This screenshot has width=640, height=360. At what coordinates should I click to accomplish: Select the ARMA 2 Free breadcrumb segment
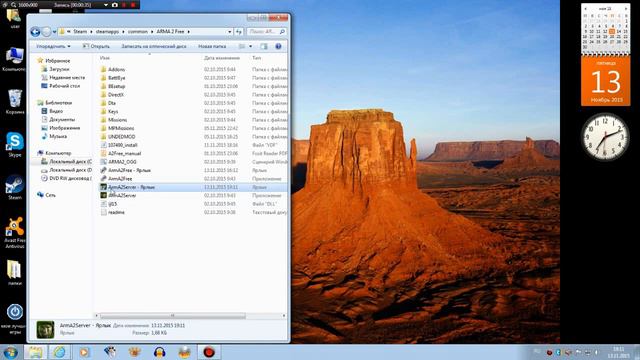(x=170, y=31)
